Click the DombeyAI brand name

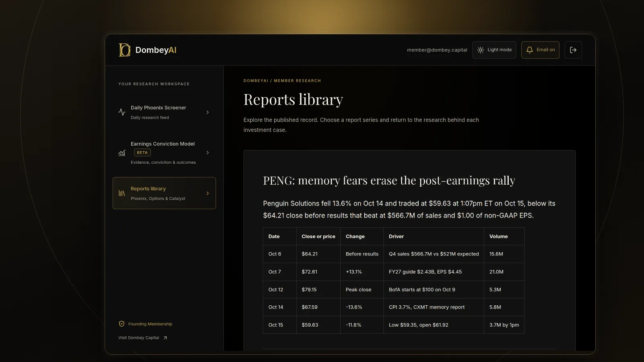tap(156, 50)
